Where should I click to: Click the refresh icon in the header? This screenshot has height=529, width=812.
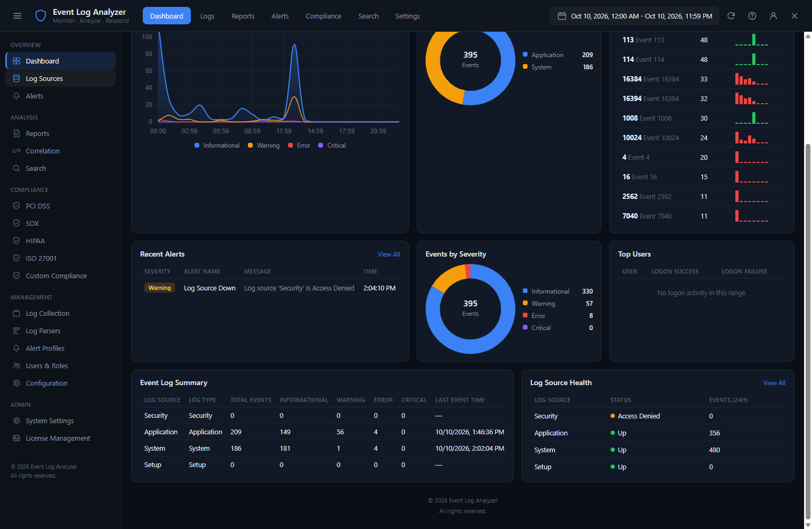tap(731, 16)
